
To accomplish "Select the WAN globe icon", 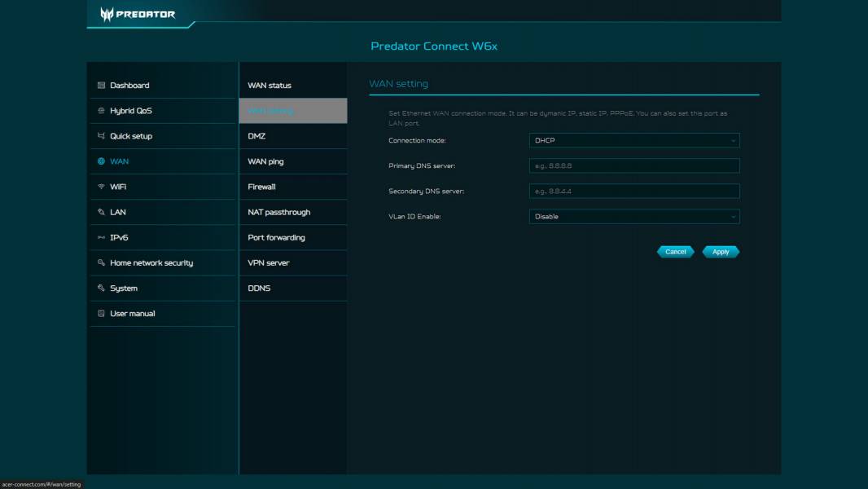I will coord(99,160).
